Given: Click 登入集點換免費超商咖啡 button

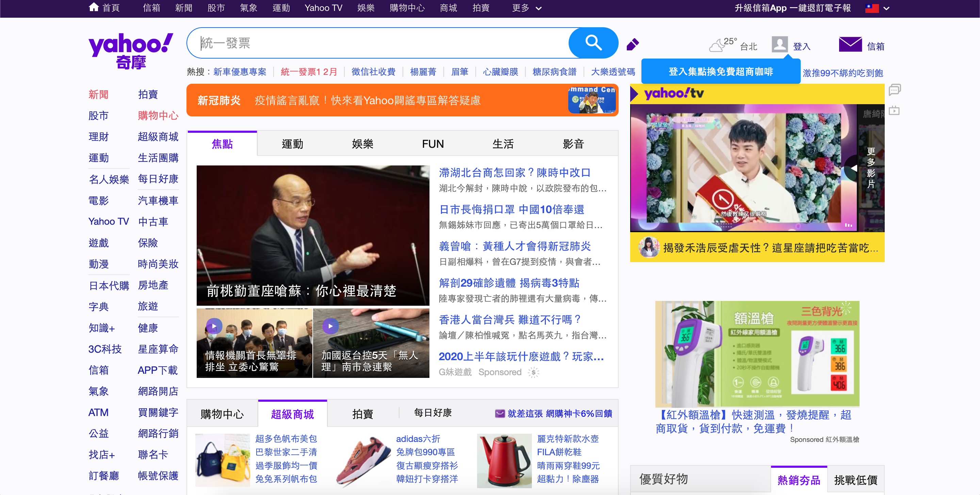Looking at the screenshot, I should pyautogui.click(x=721, y=71).
